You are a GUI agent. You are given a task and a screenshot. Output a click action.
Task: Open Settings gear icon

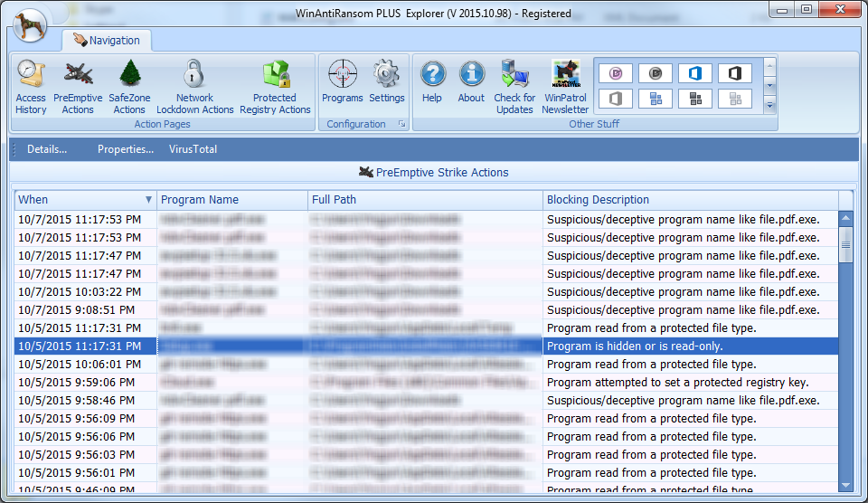[387, 81]
